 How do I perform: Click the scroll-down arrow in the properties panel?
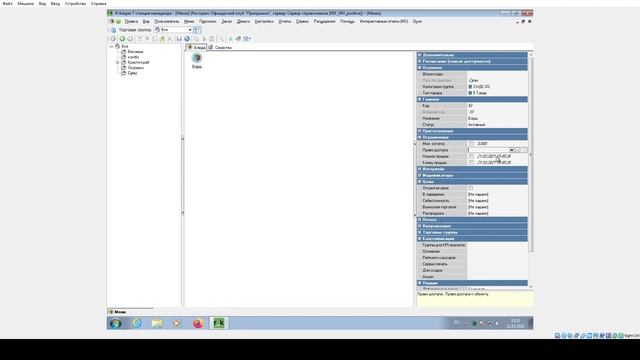coord(531,287)
